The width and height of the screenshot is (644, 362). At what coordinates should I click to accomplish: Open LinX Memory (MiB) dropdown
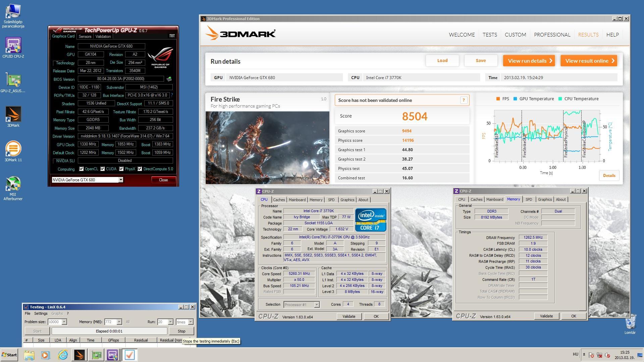(x=119, y=322)
